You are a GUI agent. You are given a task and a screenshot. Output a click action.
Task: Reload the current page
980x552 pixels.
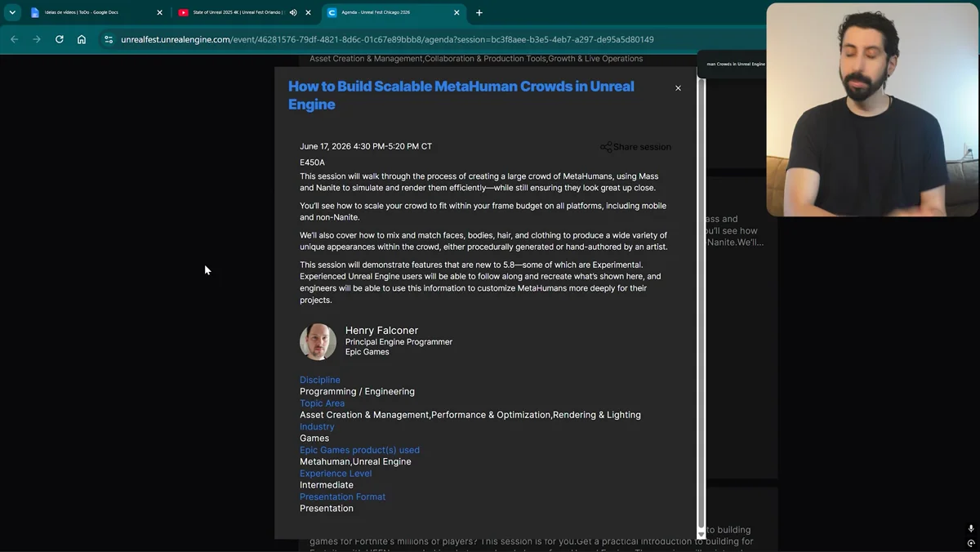[x=59, y=39]
